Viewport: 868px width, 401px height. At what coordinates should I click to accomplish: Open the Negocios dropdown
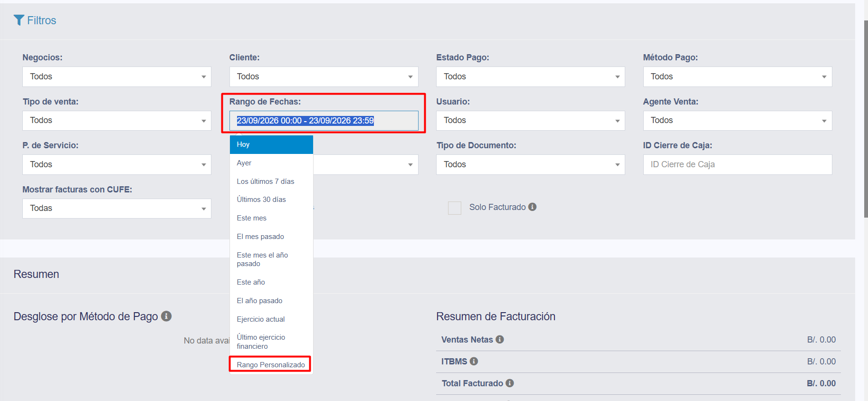(x=117, y=76)
